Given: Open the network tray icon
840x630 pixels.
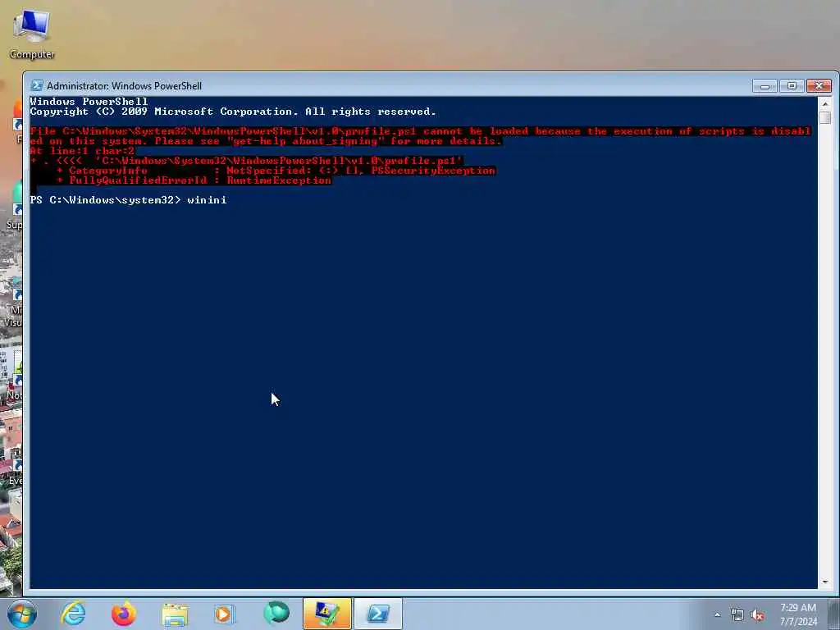Looking at the screenshot, I should [x=737, y=615].
